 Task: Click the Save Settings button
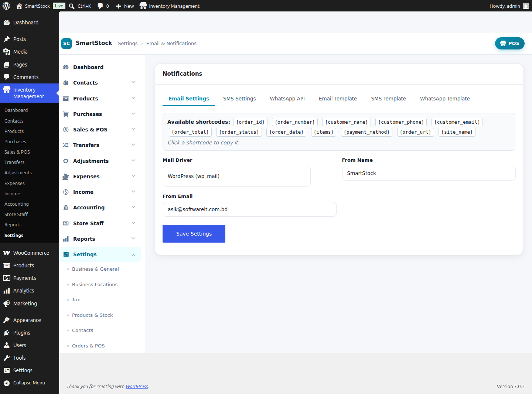194,234
